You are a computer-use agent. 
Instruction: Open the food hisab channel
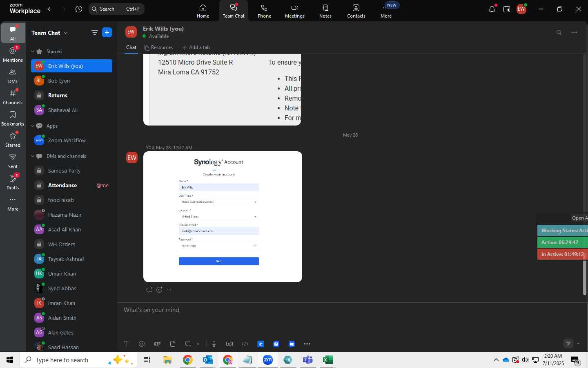(71, 200)
